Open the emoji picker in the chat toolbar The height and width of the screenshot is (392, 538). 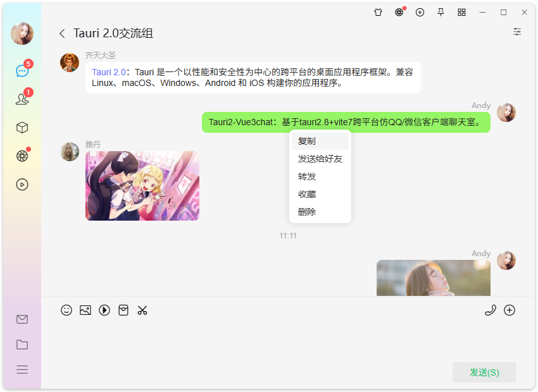(66, 310)
